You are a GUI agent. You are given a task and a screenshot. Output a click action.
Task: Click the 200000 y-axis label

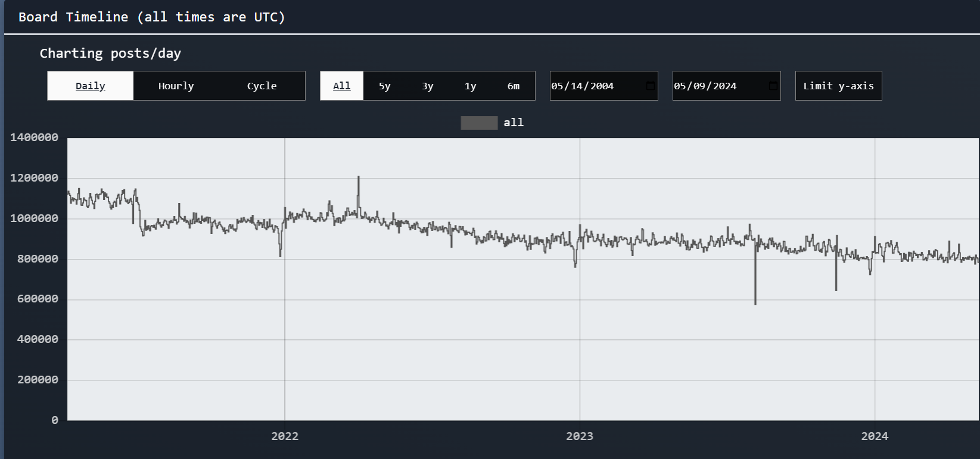(38, 380)
